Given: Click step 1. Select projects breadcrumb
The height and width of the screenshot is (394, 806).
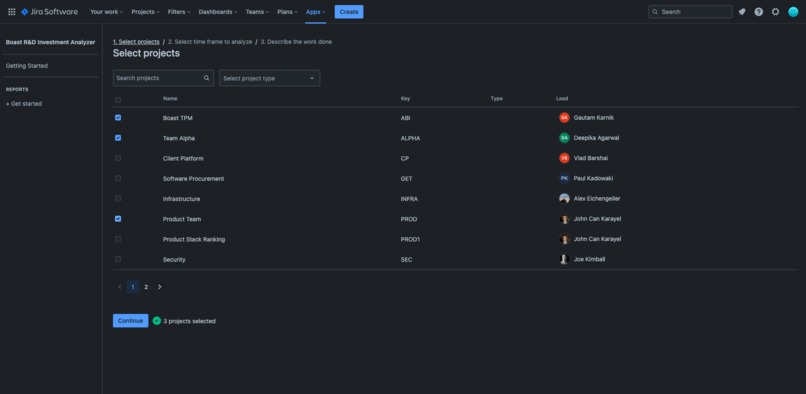Looking at the screenshot, I should (136, 42).
